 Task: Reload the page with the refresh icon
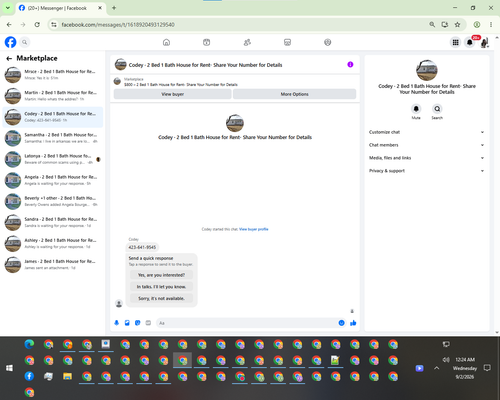point(37,25)
